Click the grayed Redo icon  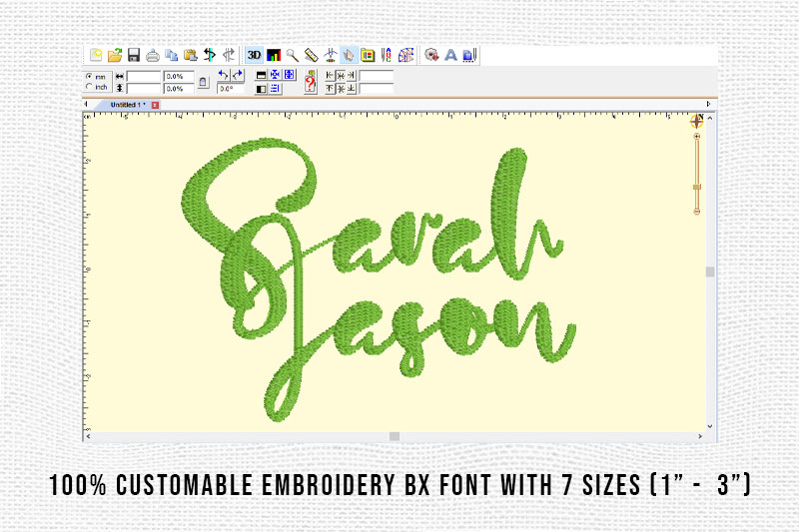coord(229,55)
